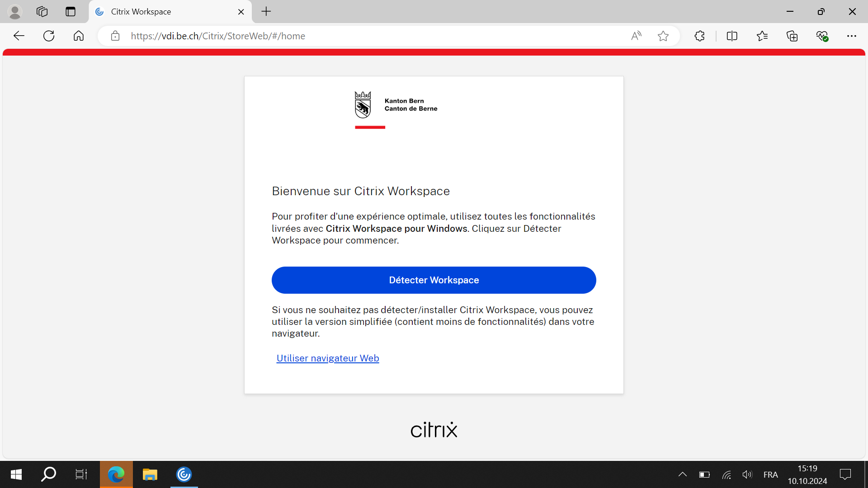The image size is (868, 488).
Task: Toggle split screen view
Action: click(x=732, y=36)
